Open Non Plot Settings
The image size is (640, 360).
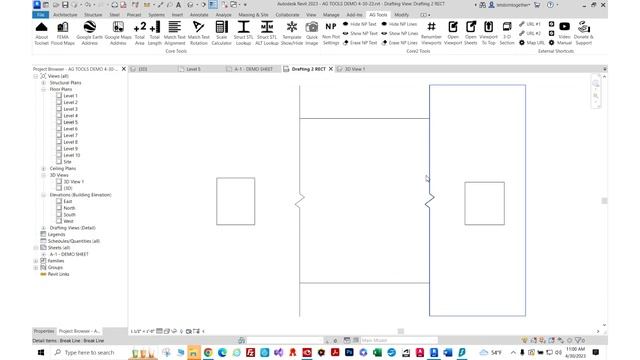(331, 33)
